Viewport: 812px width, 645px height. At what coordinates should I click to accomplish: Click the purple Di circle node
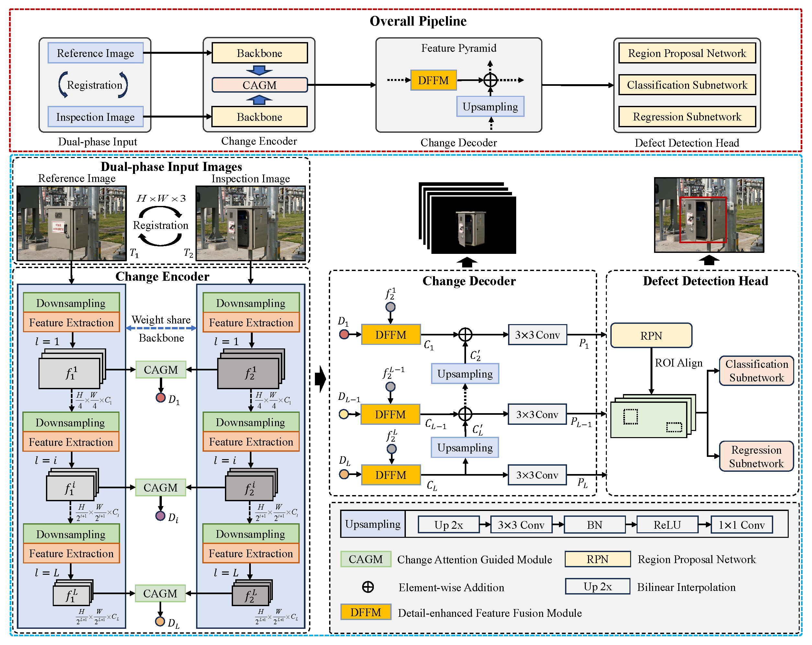pos(161,516)
